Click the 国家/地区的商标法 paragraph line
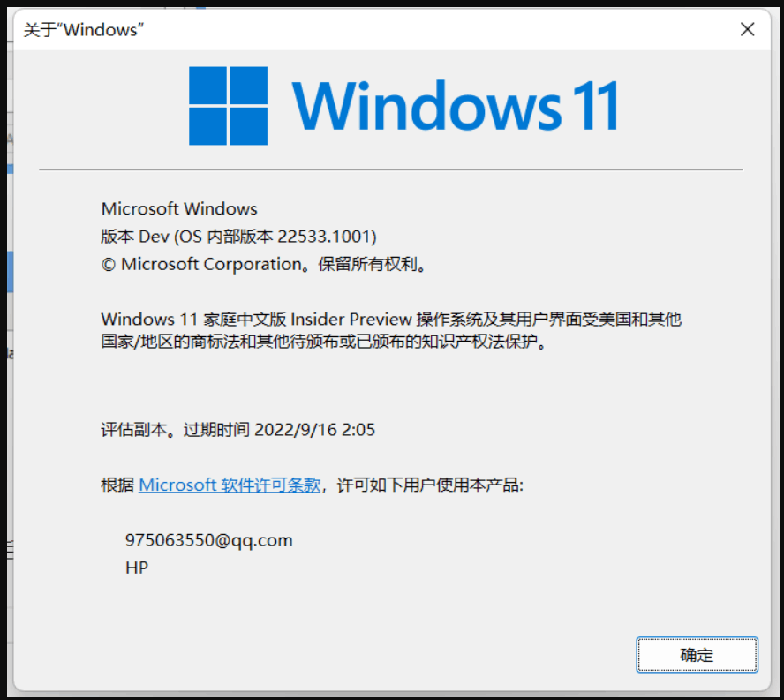 [x=324, y=341]
